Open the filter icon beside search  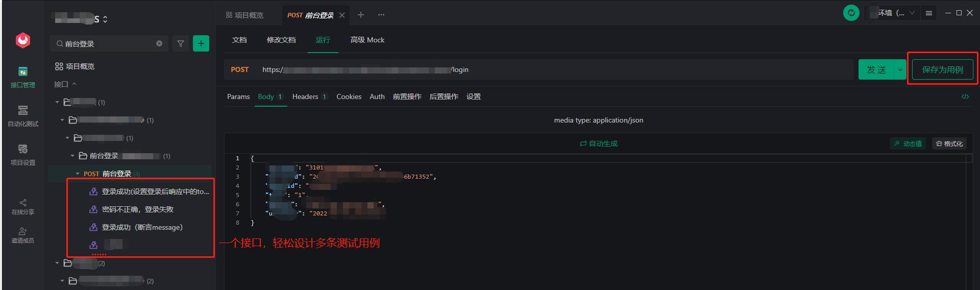tap(180, 44)
